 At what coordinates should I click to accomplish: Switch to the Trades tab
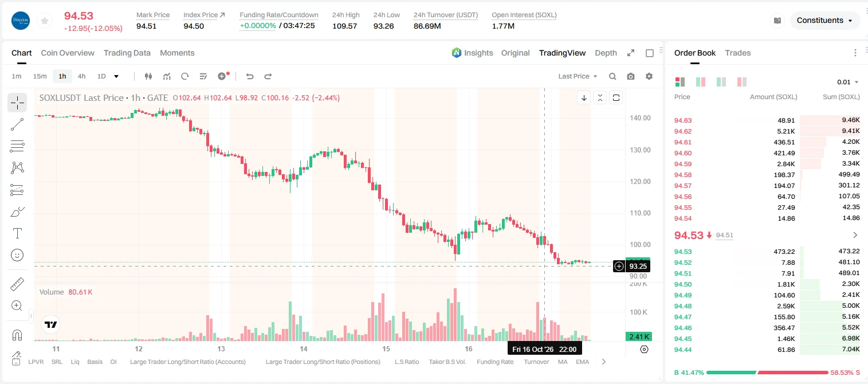click(x=738, y=53)
